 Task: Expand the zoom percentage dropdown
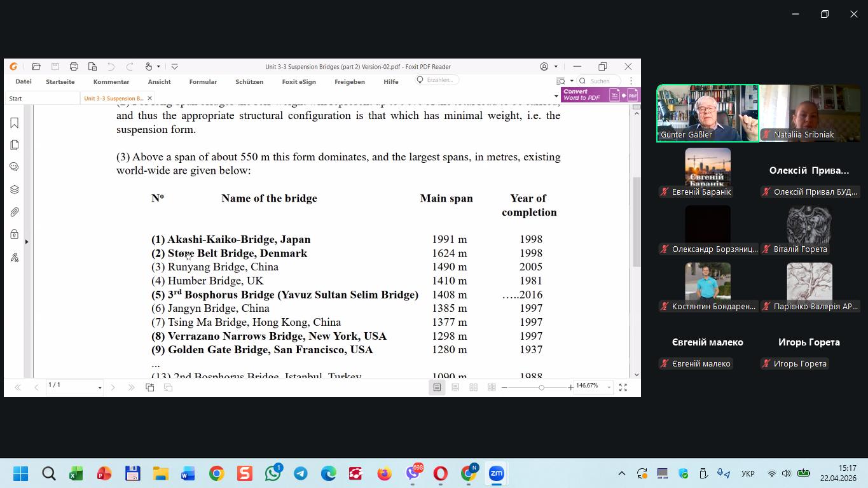pos(609,387)
